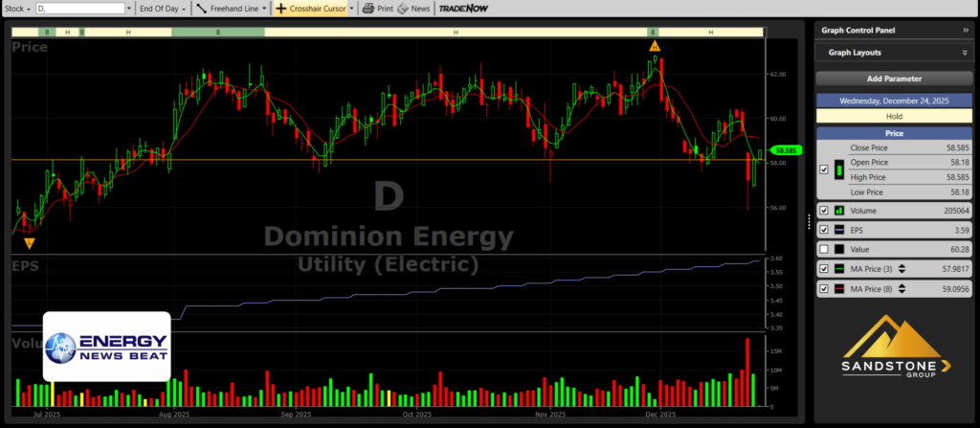Viewport: 980px width, 428px height.
Task: Expand the Graph Layouts section chevron
Action: (965, 53)
